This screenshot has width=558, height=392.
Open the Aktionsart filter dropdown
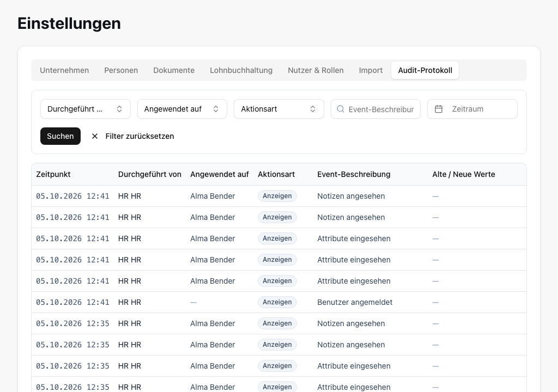(x=278, y=109)
